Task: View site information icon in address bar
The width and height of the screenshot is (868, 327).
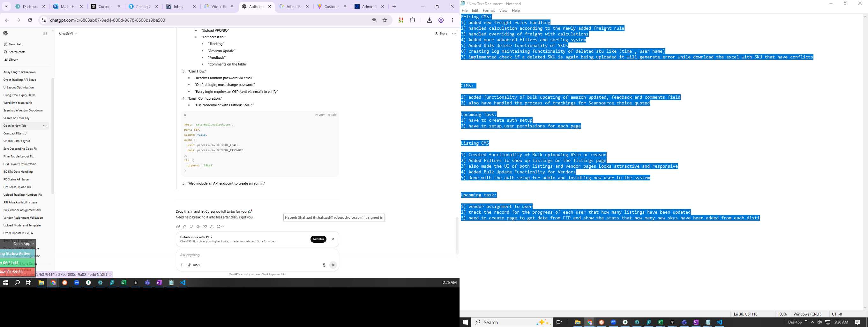Action: pos(43,20)
